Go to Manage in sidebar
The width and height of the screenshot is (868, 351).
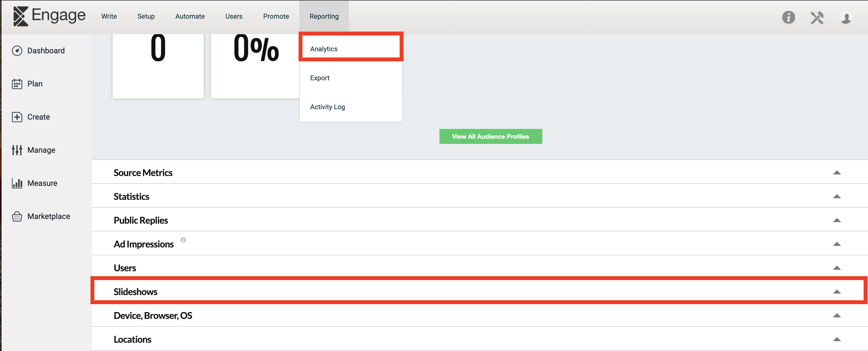41,150
